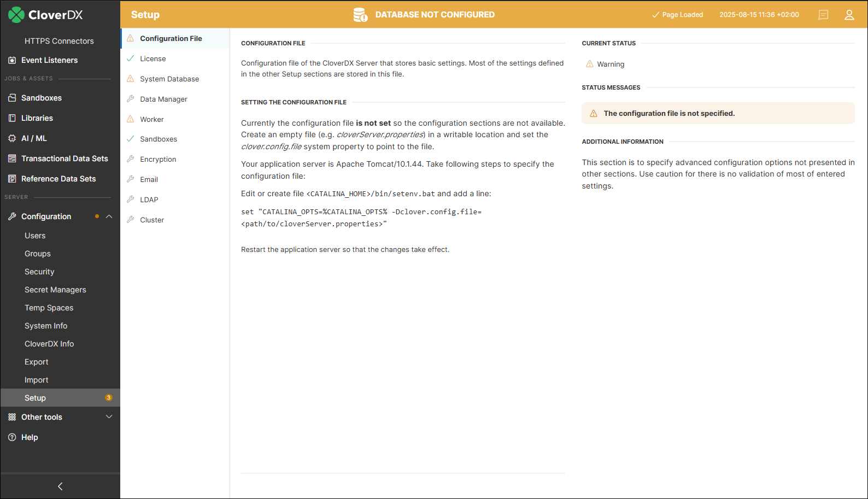Open the System Info page
Screen dimensions: 868x499
(46, 326)
